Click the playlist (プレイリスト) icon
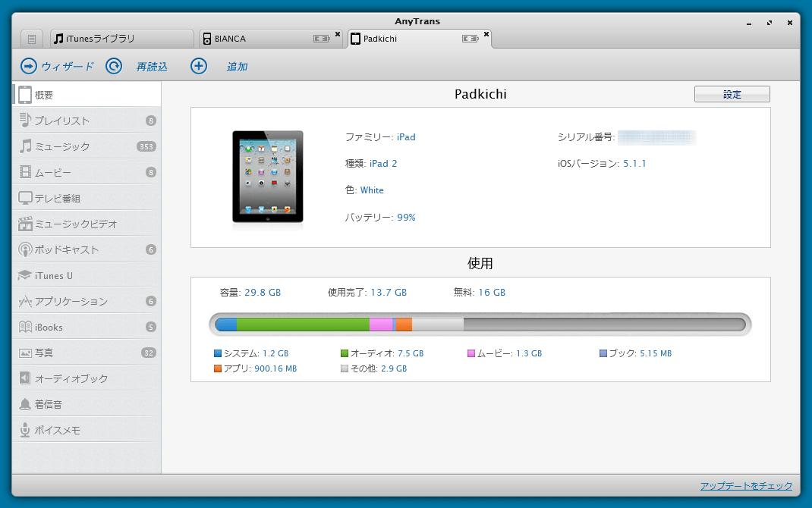Screen dimensions: 812x508 click(x=25, y=120)
